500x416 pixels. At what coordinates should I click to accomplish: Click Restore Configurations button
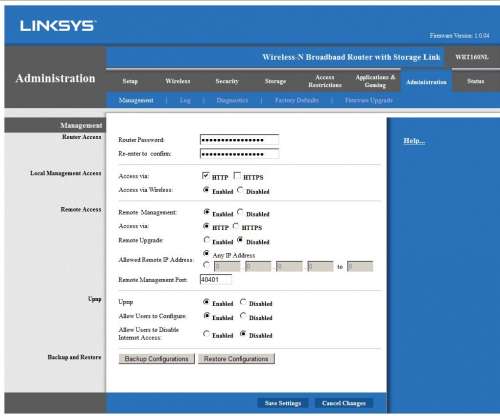[x=236, y=359]
